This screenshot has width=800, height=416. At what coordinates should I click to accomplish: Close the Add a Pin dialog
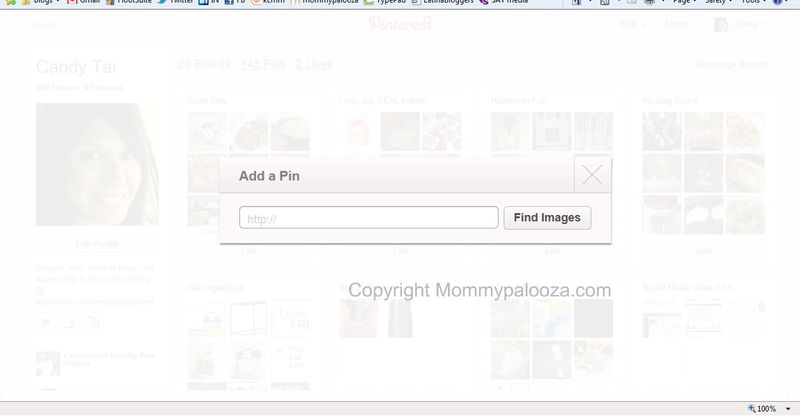(592, 175)
